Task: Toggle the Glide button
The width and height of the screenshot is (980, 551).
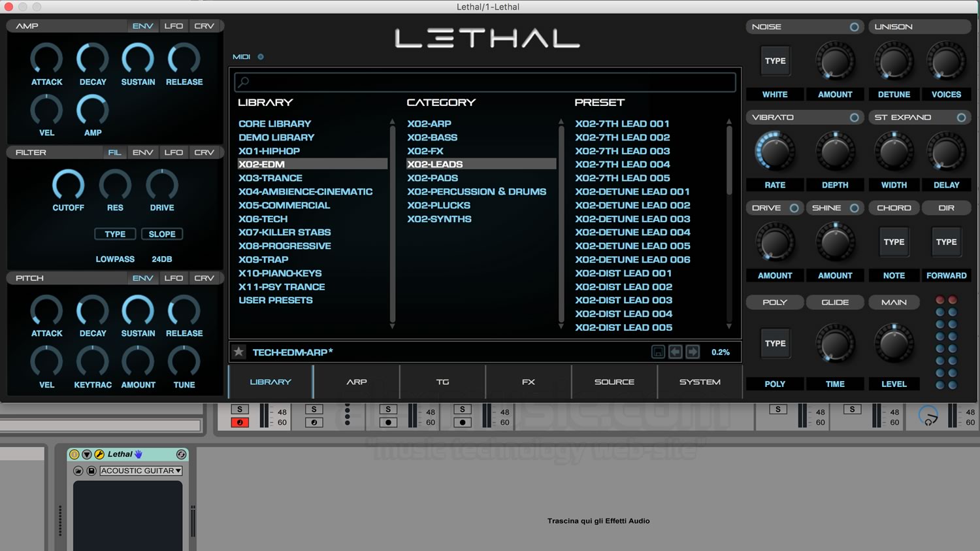Action: coord(835,302)
